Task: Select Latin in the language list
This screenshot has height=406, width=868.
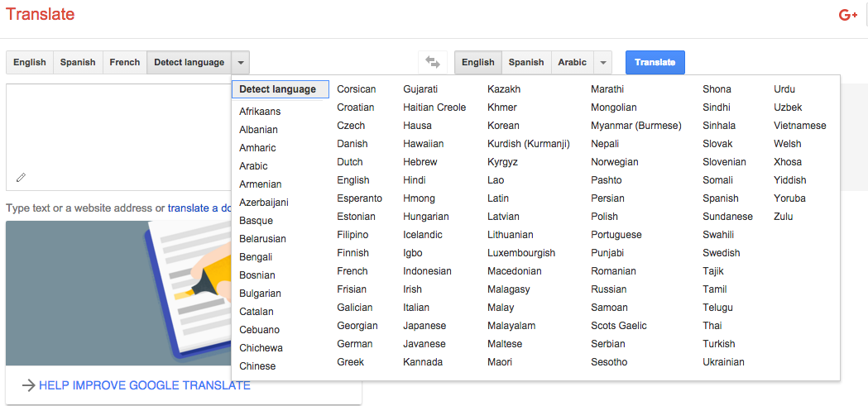Action: click(498, 198)
